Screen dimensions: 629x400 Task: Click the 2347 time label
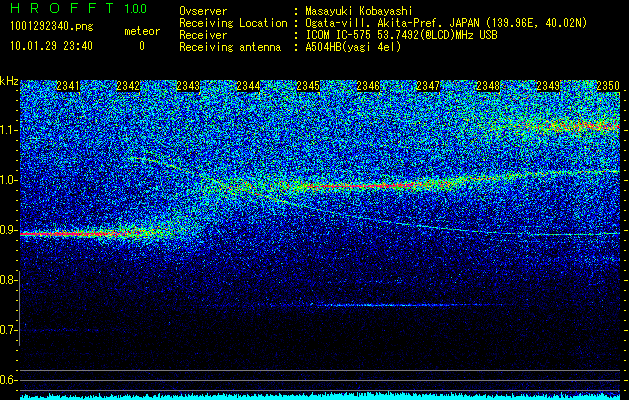[428, 86]
